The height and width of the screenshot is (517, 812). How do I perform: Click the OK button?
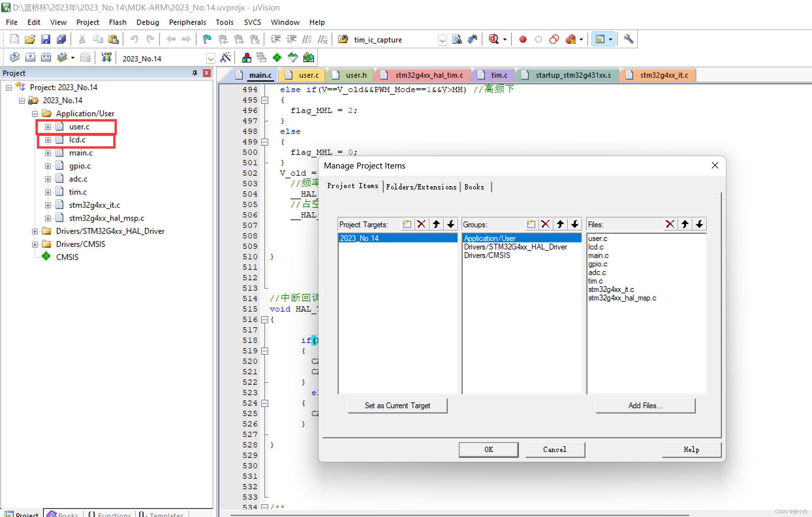click(x=489, y=450)
